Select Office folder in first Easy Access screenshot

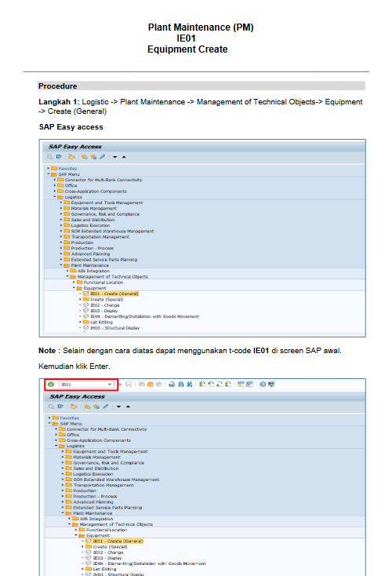coord(71,185)
